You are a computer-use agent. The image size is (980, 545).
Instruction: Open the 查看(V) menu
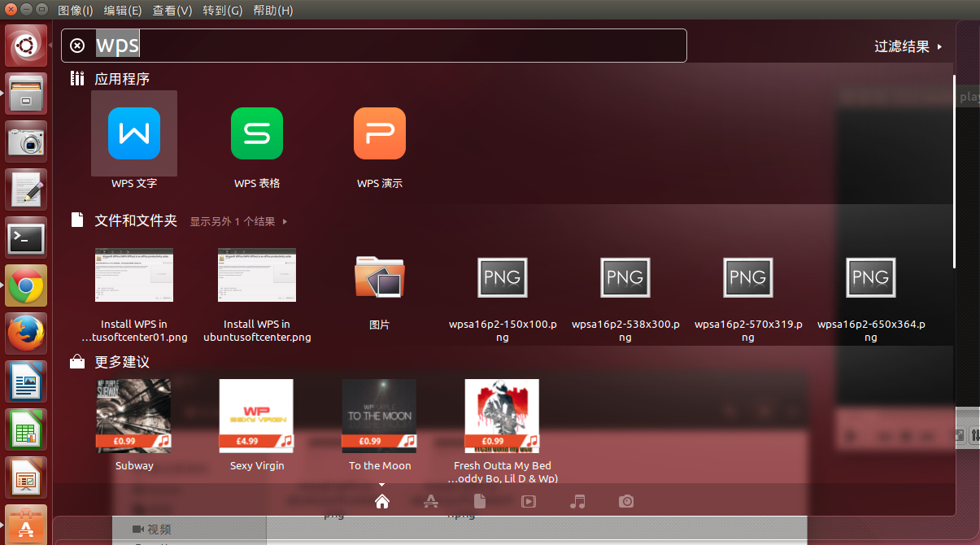[x=172, y=11]
